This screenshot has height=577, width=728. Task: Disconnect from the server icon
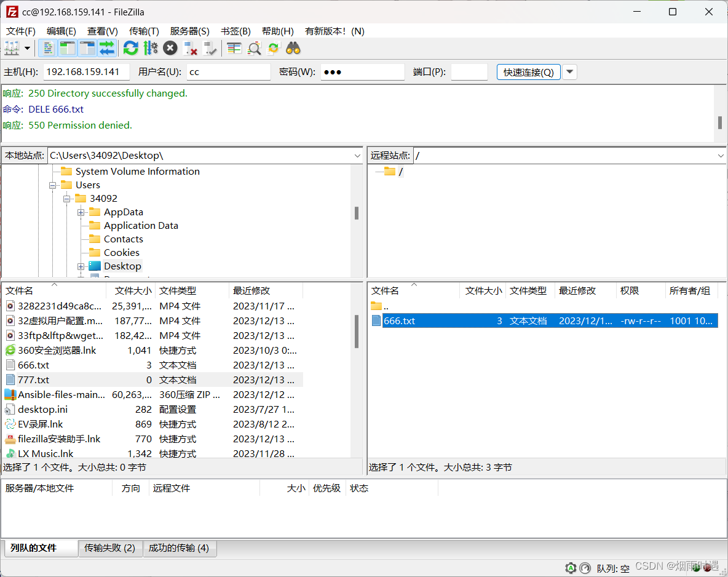coord(191,49)
